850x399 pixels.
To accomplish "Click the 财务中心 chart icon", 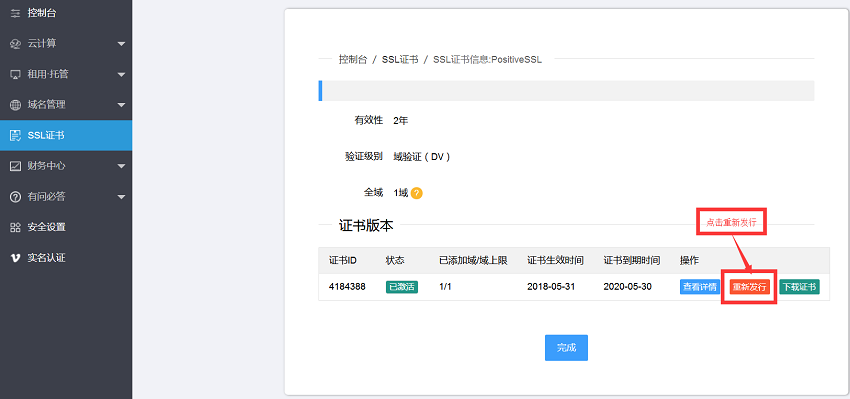I will coord(16,166).
